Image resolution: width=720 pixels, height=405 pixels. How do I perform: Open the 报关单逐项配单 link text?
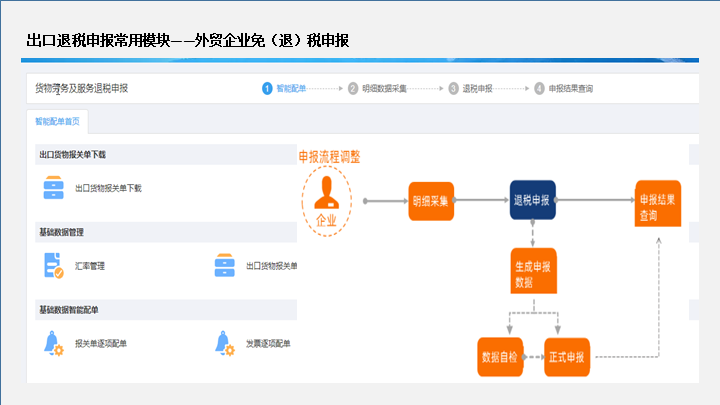click(101, 343)
